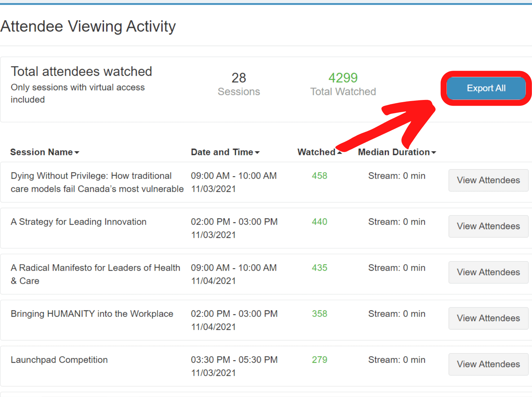
Task: Sort by Date and Time column
Action: pos(225,152)
